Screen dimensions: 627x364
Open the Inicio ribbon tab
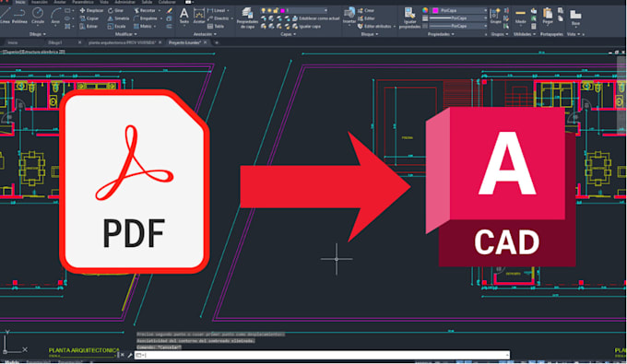click(20, 2)
